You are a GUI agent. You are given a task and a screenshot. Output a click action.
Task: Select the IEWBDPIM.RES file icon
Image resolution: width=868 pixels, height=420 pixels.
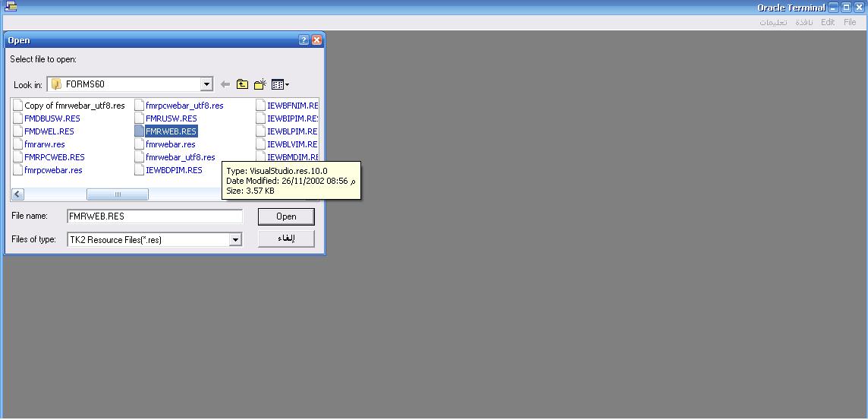click(140, 170)
